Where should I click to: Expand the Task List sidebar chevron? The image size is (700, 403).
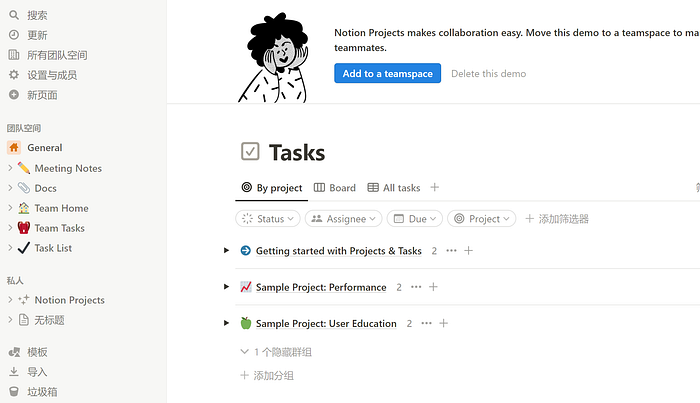tap(10, 247)
